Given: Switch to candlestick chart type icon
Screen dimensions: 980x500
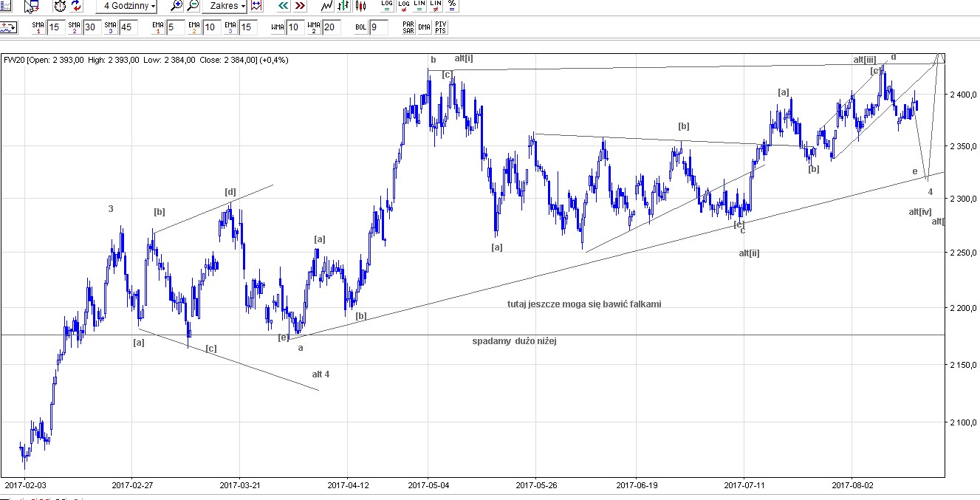Looking at the screenshot, I should [x=360, y=6].
